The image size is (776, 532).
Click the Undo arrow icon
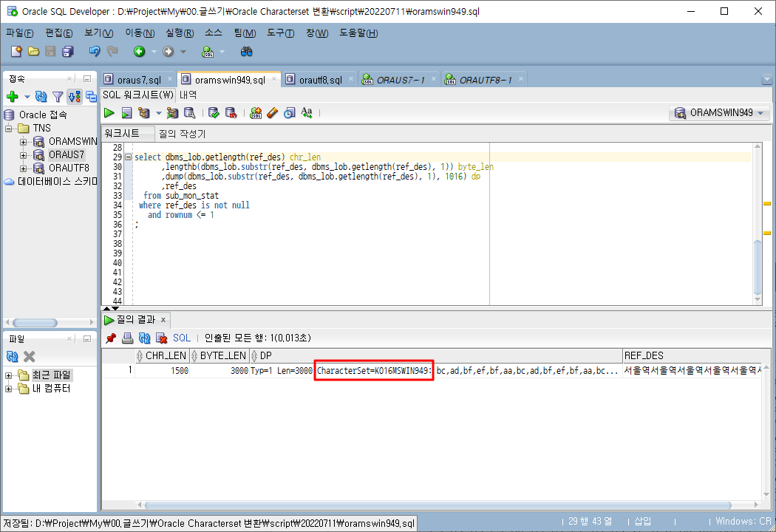coord(95,51)
